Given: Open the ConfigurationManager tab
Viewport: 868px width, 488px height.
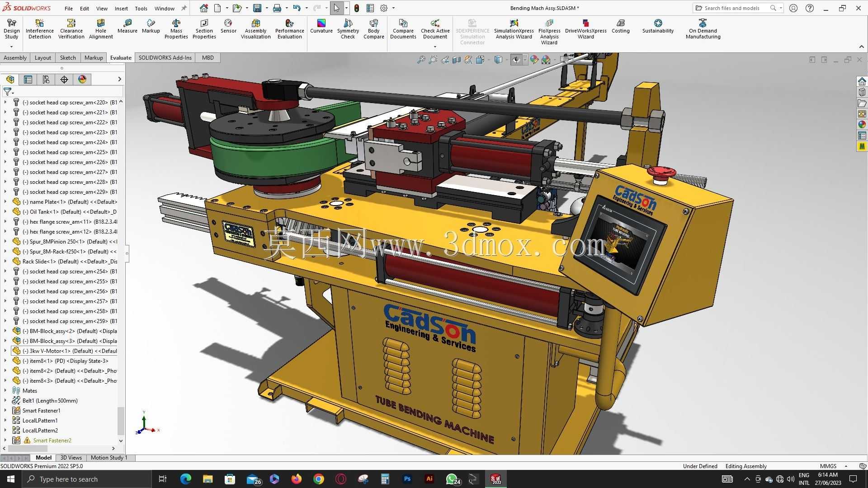Looking at the screenshot, I should tap(46, 80).
